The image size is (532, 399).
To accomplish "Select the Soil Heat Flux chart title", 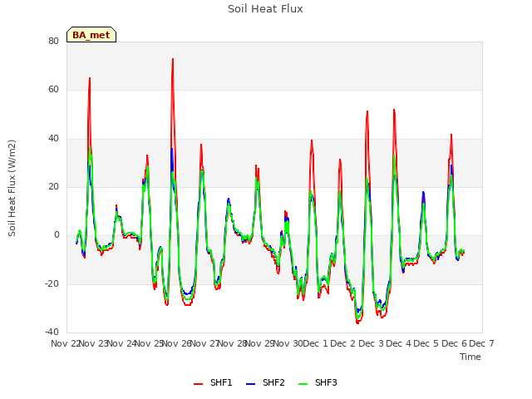I will pyautogui.click(x=265, y=9).
